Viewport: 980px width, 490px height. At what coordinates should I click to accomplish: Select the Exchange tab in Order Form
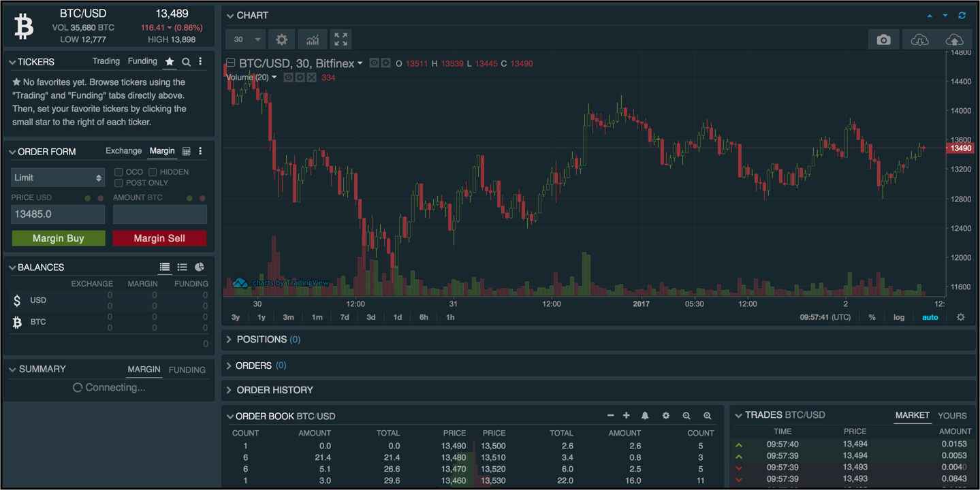pyautogui.click(x=124, y=151)
